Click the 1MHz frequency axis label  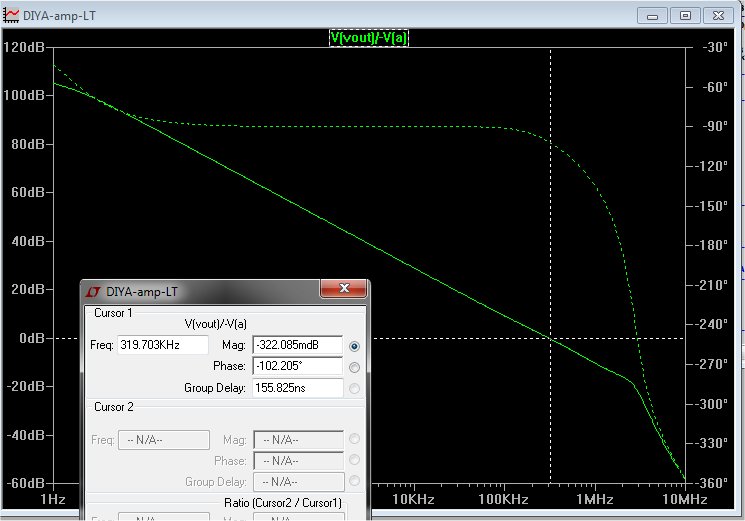594,499
